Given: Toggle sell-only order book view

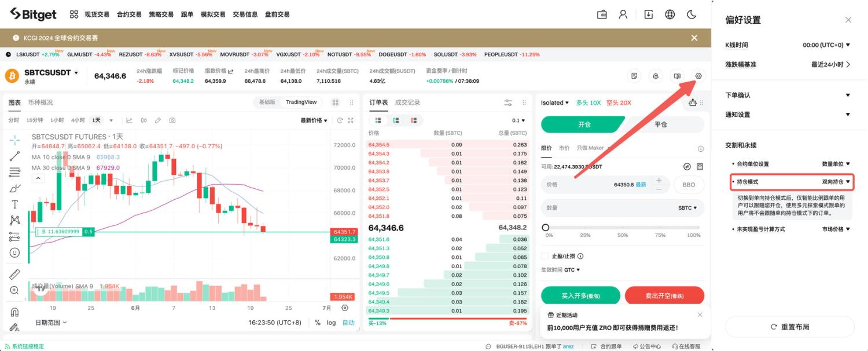Looking at the screenshot, I should pos(414,120).
